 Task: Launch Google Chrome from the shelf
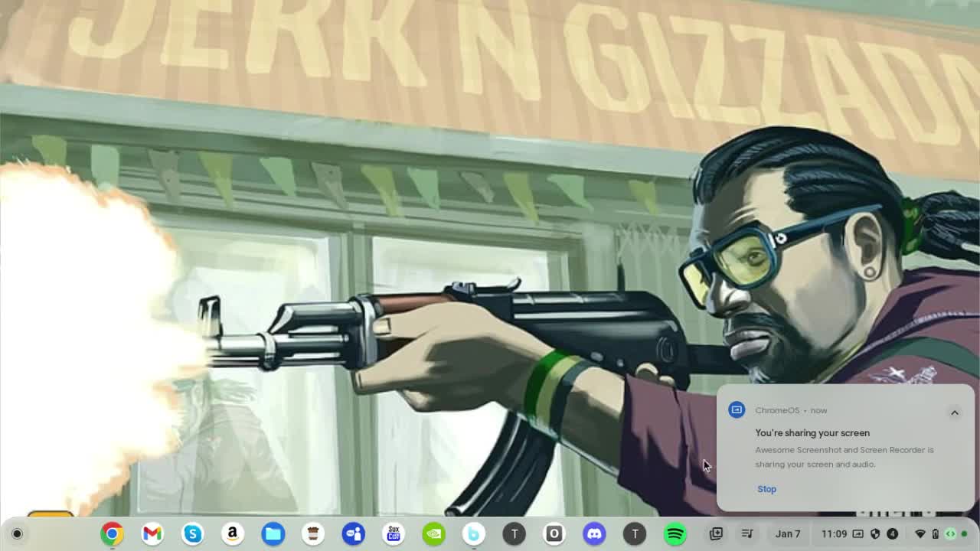(112, 533)
